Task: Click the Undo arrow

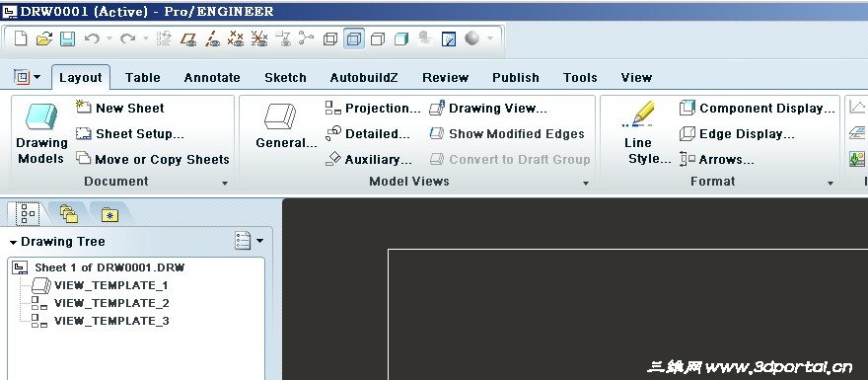Action: click(92, 38)
